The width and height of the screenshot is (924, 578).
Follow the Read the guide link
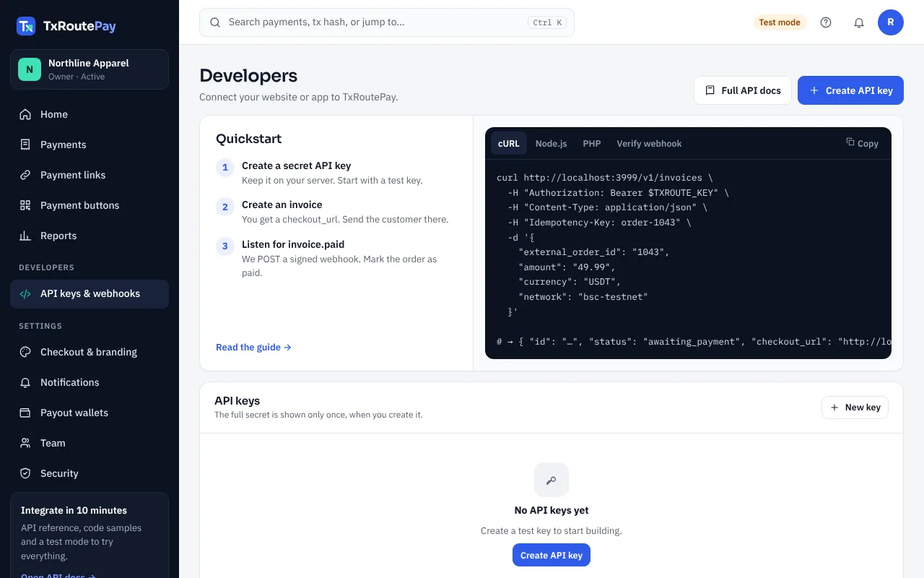[x=253, y=347]
